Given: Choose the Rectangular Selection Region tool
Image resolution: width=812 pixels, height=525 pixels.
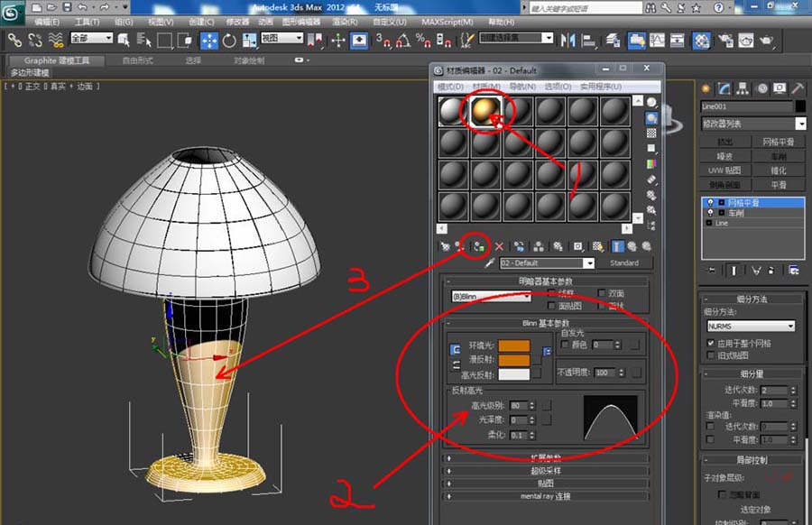Looking at the screenshot, I should click(165, 41).
